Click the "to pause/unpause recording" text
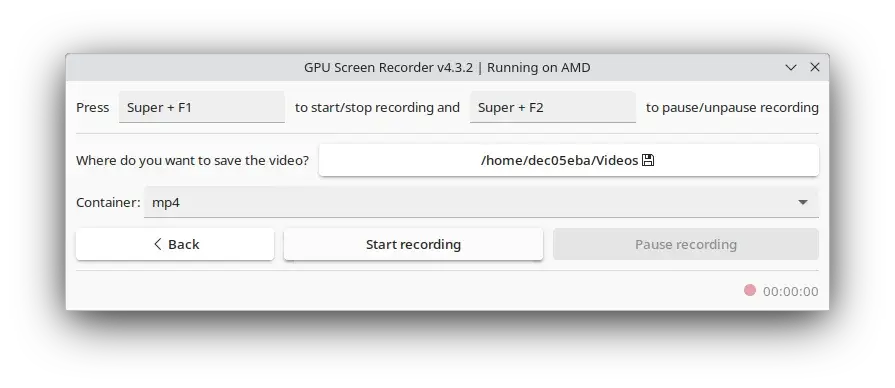The width and height of the screenshot is (895, 388). point(732,107)
